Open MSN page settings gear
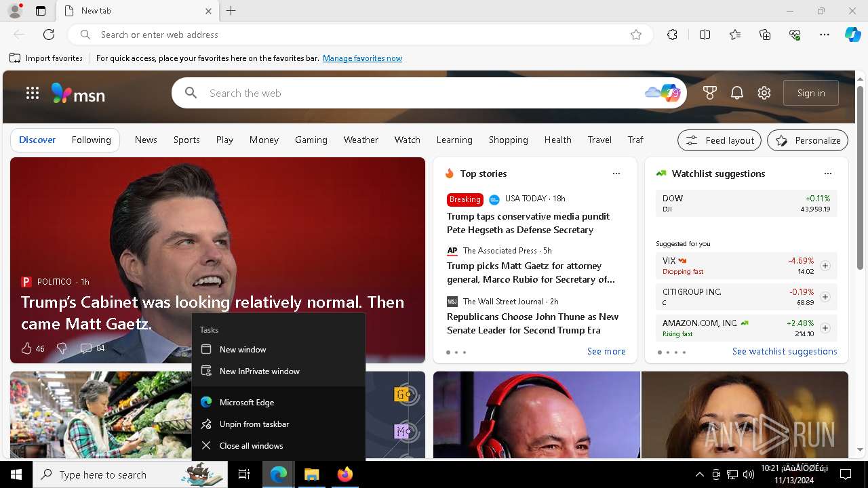Image resolution: width=868 pixels, height=488 pixels. point(764,93)
